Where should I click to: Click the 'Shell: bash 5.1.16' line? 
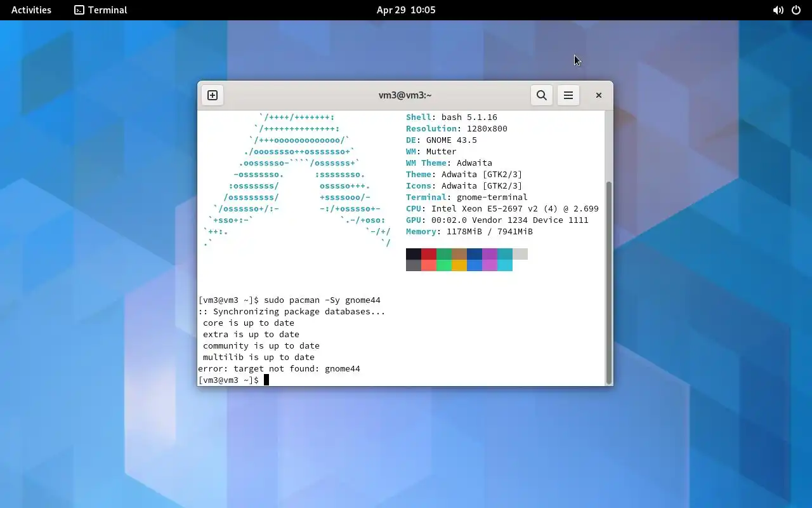452,117
